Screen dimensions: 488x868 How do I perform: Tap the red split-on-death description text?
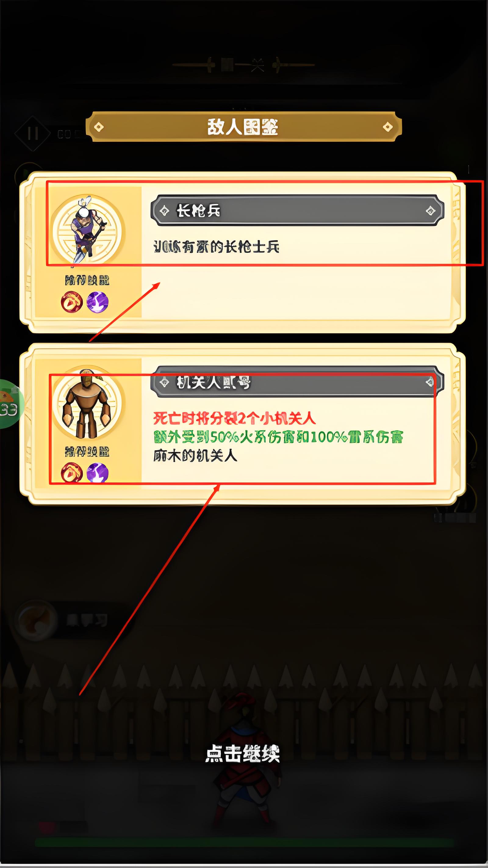coord(235,419)
